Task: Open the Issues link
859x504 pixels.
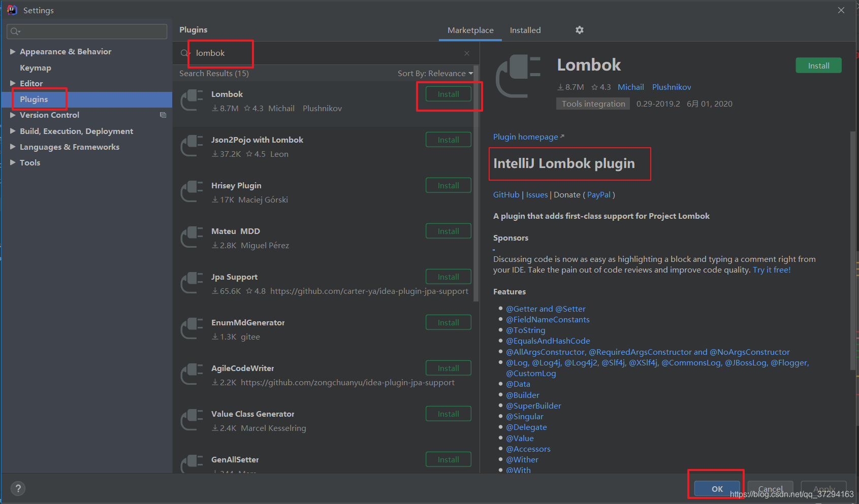Action: click(x=537, y=195)
